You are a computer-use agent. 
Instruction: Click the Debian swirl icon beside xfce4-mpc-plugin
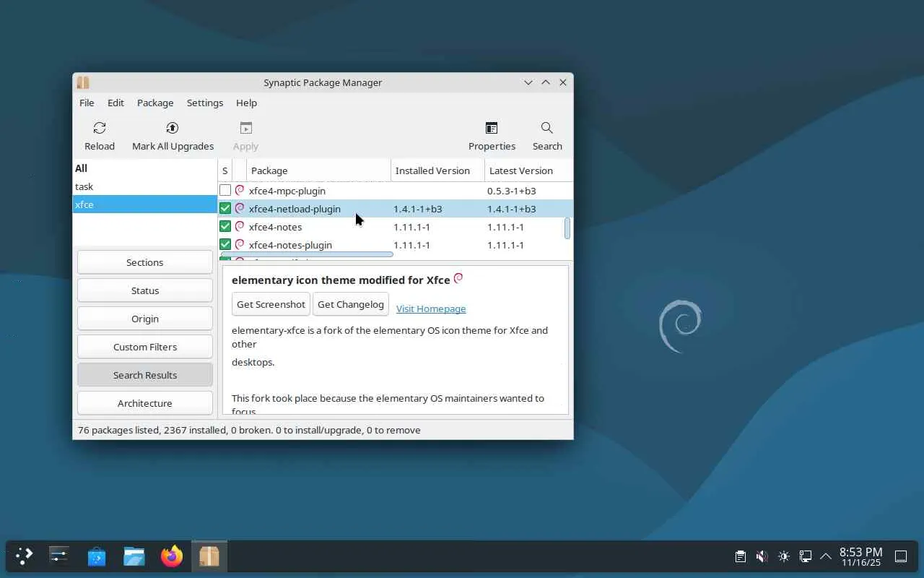click(x=240, y=191)
